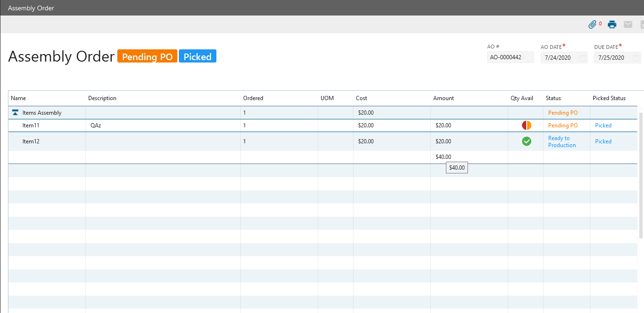644x313 pixels.
Task: Open Pending PO status link for Item11
Action: point(563,125)
